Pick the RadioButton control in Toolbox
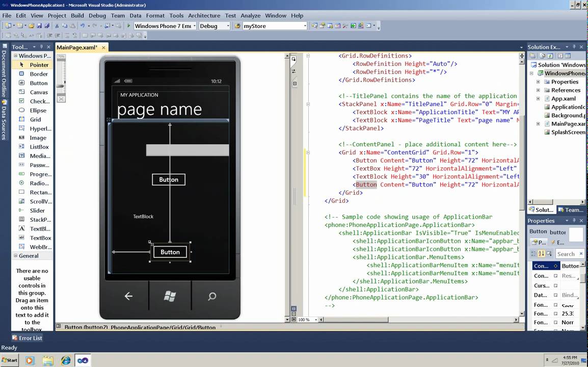Viewport: 588px width, 367px height. [33, 183]
